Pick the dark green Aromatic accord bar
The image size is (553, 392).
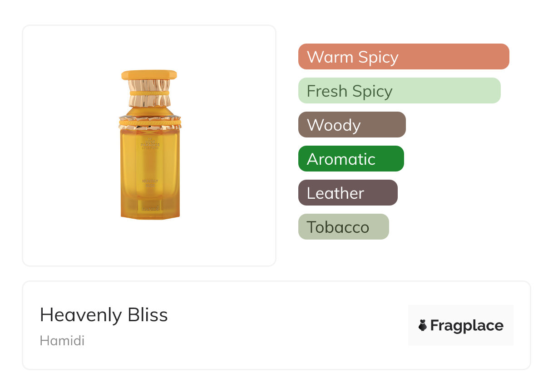[351, 159]
